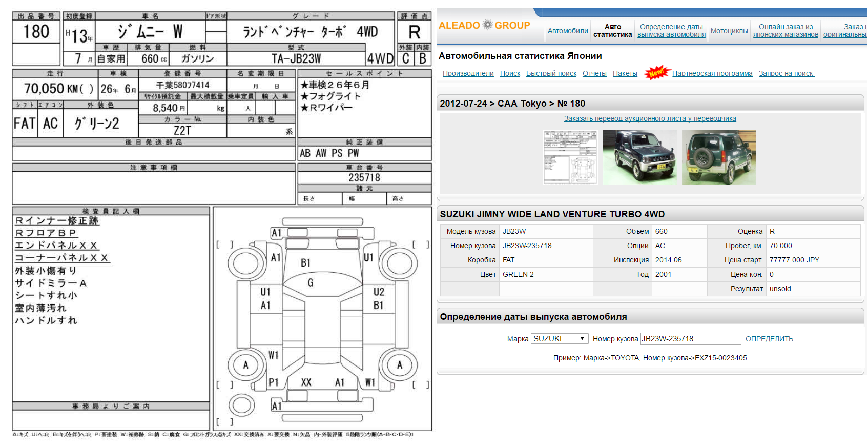This screenshot has width=868, height=447.
Task: Open Онлайн заказ из японских магазинов
Action: coord(786,31)
